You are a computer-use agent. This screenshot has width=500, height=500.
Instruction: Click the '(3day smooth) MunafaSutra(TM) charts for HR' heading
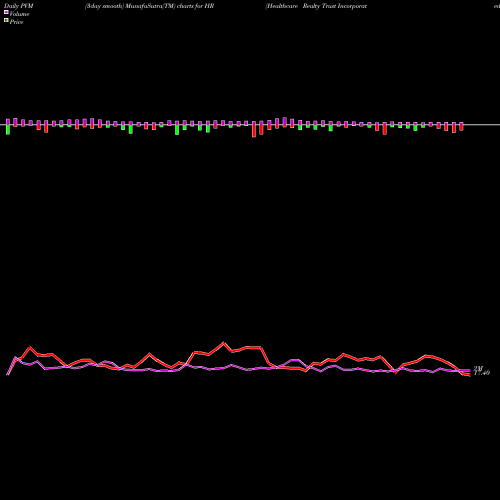(x=149, y=6)
